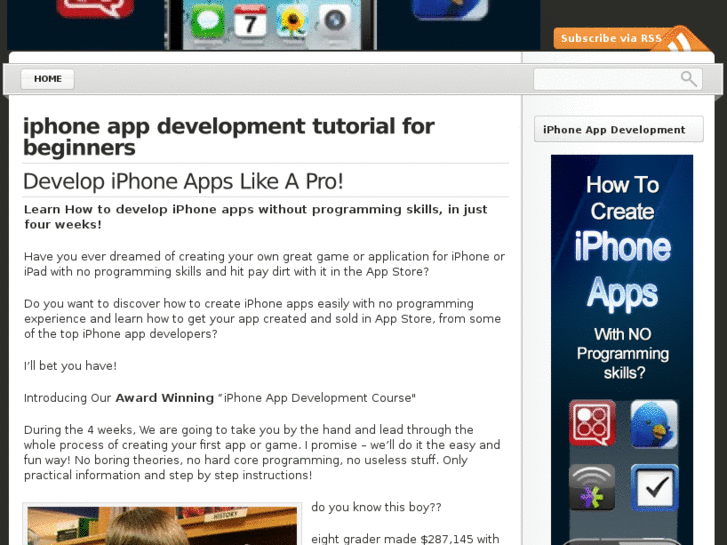This screenshot has height=545, width=727.
Task: Click the text 'do you know this boy??'
Action: [x=376, y=507]
